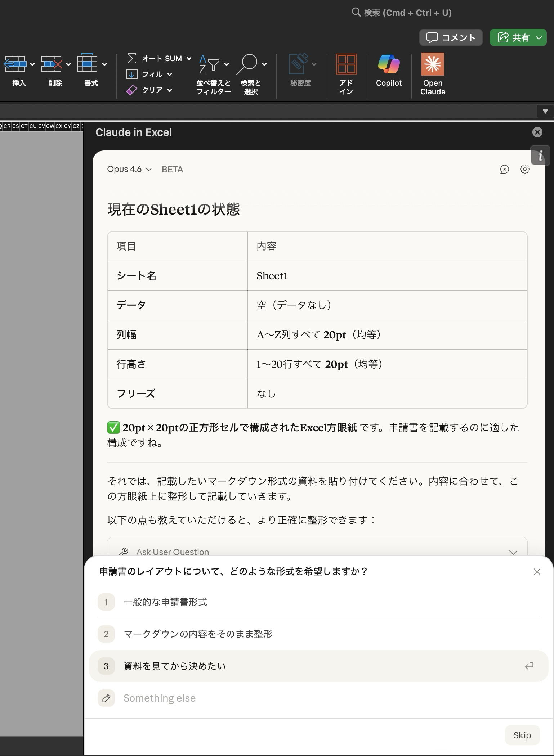
Task: Click the '行高さ' table cell
Action: [x=177, y=364]
